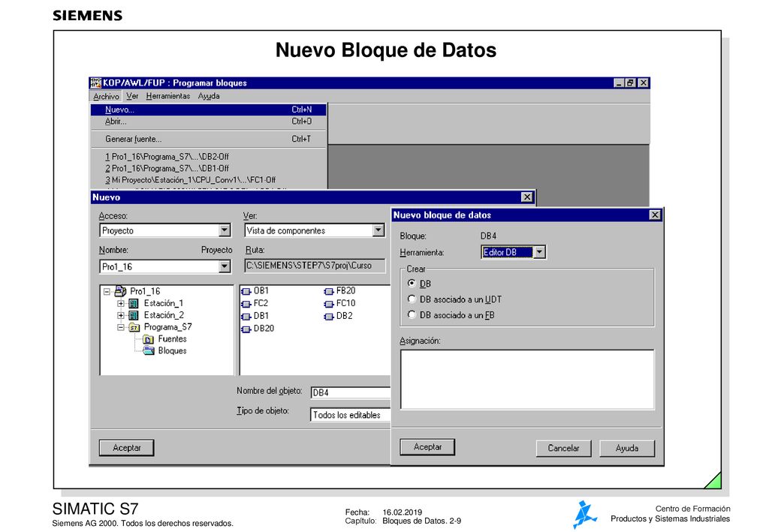
Task: Click Aceptar in Nuevo dialog
Action: (x=126, y=448)
